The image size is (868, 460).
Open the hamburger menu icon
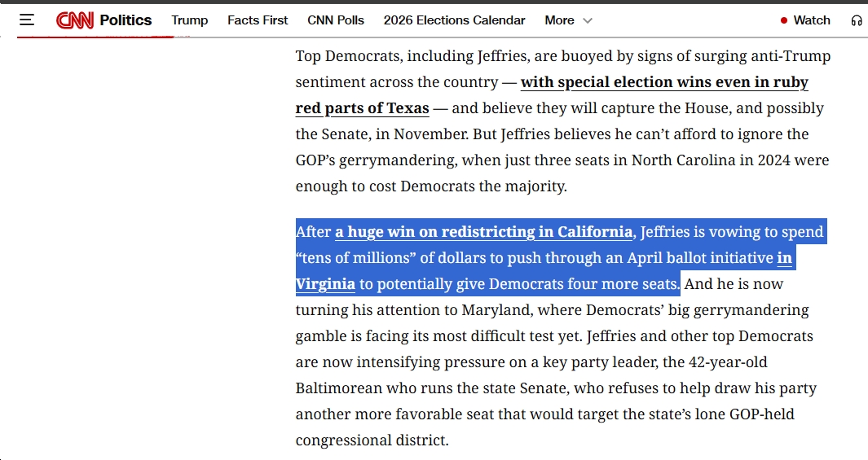tap(27, 20)
